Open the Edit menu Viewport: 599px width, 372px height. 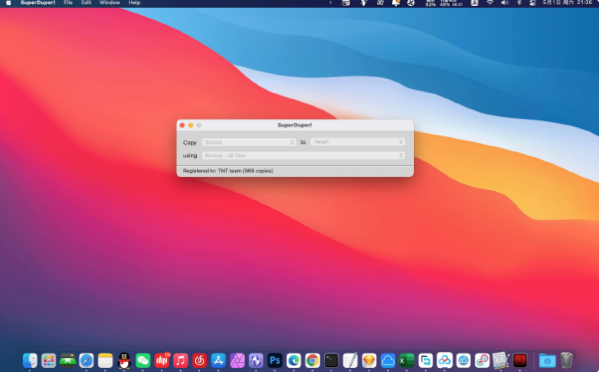(86, 3)
